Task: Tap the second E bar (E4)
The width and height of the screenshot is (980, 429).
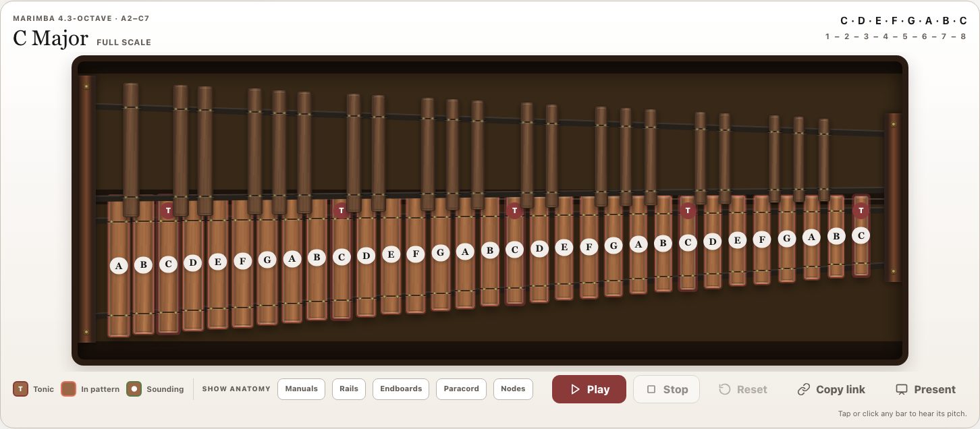Action: click(x=391, y=255)
